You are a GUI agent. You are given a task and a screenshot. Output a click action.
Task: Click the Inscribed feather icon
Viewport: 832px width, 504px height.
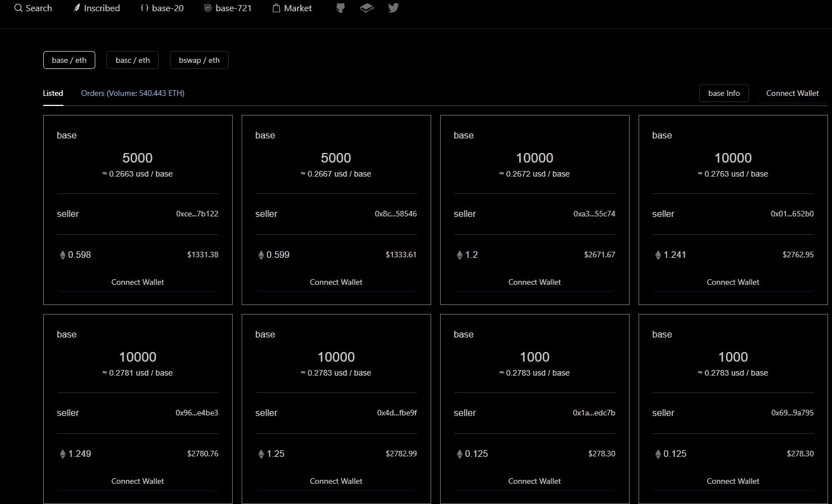(77, 8)
